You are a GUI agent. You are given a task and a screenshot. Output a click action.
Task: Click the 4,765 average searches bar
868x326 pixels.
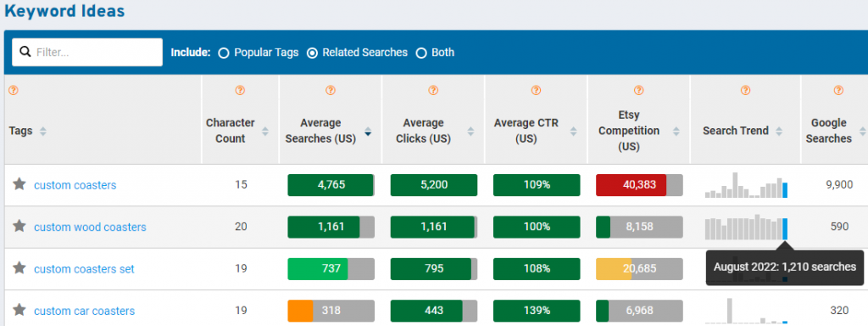[331, 185]
